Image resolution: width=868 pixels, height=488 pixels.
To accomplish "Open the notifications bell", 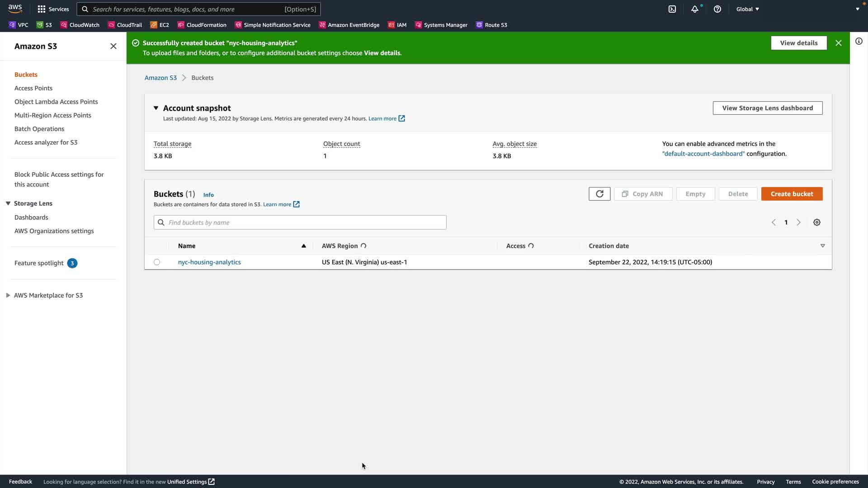I will (694, 9).
